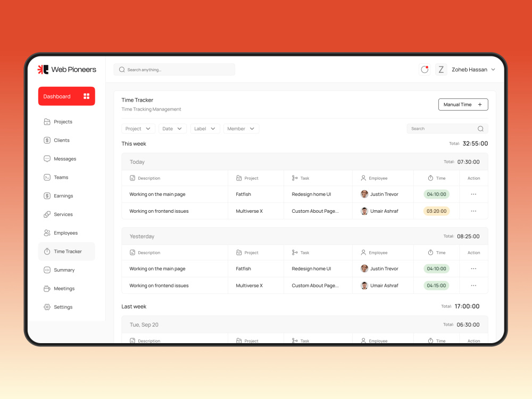Image resolution: width=532 pixels, height=399 pixels.
Task: Open actions for today's Umair Ashraf row
Action: (473, 211)
